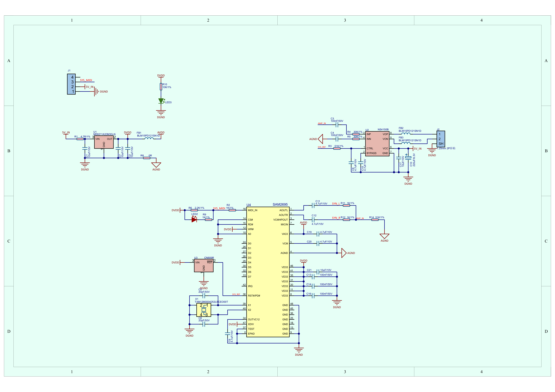Select the U4 SAM2695 chip body
Image resolution: width=555 pixels, height=392 pixels.
(x=268, y=272)
